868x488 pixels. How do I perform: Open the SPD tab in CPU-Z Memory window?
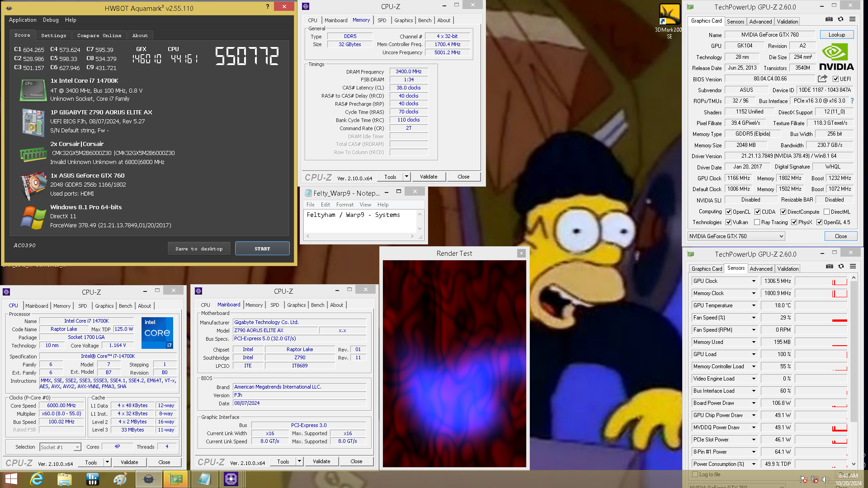[382, 20]
